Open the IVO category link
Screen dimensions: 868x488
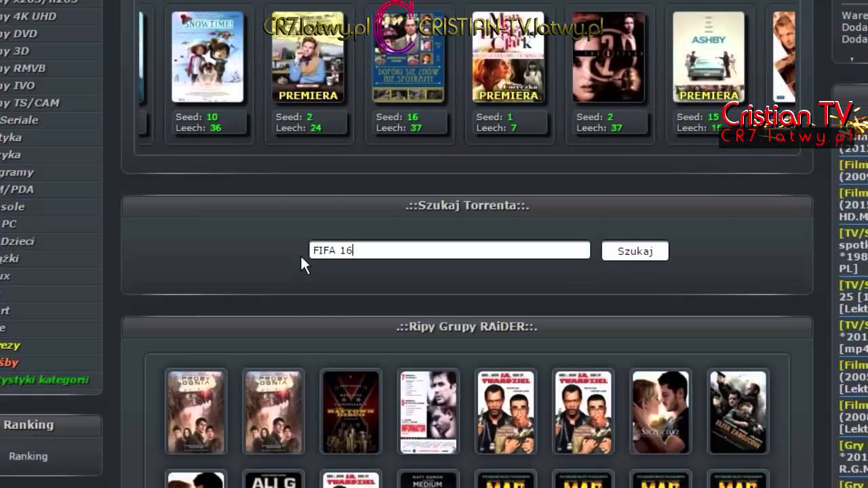(x=18, y=85)
